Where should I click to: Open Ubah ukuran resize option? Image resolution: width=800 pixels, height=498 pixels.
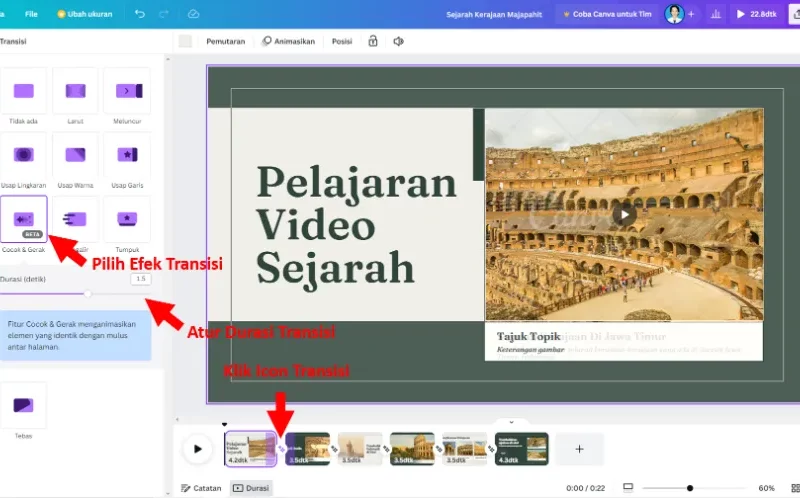(x=84, y=14)
